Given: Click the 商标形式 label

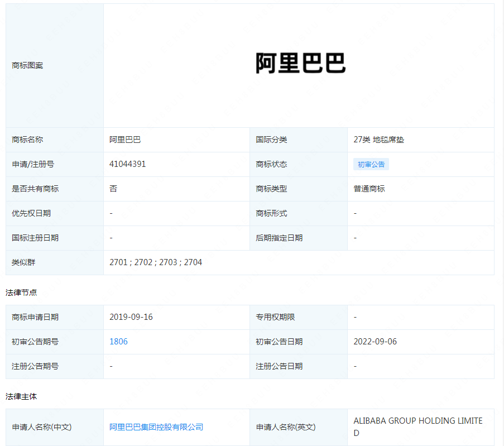Looking at the screenshot, I should [271, 214].
